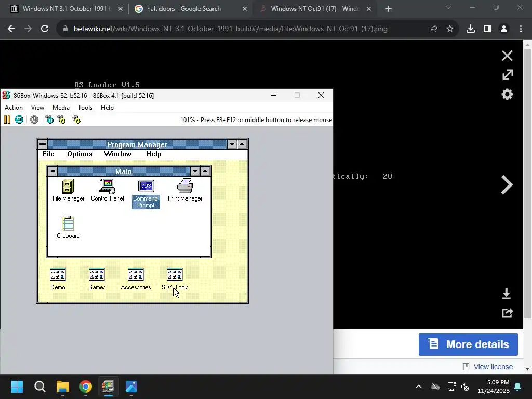Switch to the Windows NT 3.1 October 1991 tab
The width and height of the screenshot is (532, 399).
(x=66, y=9)
